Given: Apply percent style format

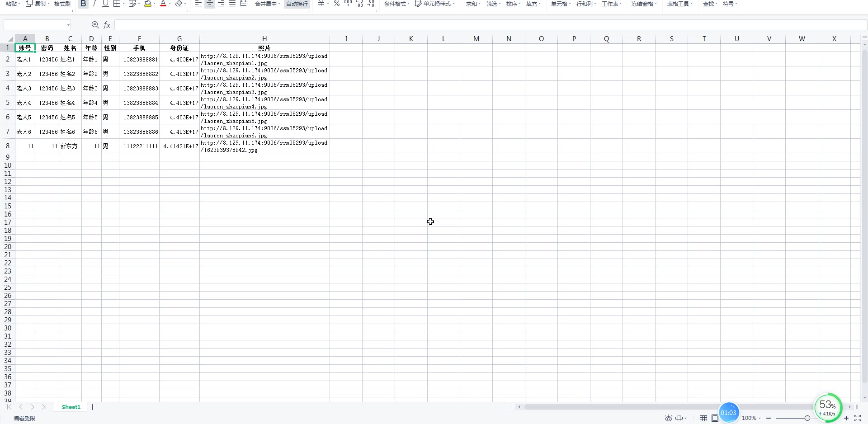Looking at the screenshot, I should click(x=337, y=4).
